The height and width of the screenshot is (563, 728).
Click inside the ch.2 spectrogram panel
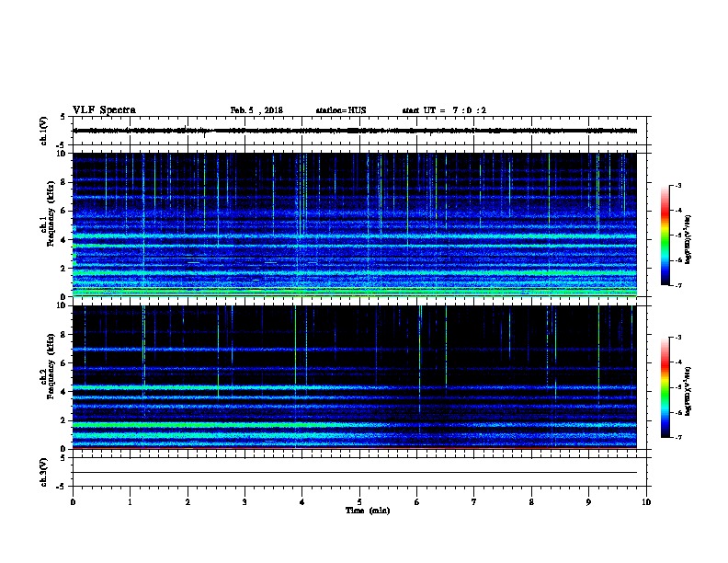click(355, 377)
